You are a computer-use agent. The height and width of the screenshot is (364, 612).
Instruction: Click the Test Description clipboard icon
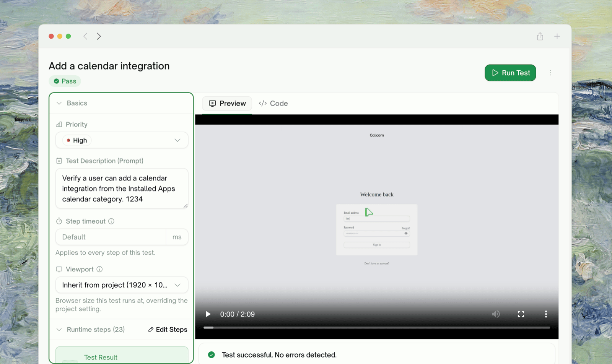[x=59, y=161]
